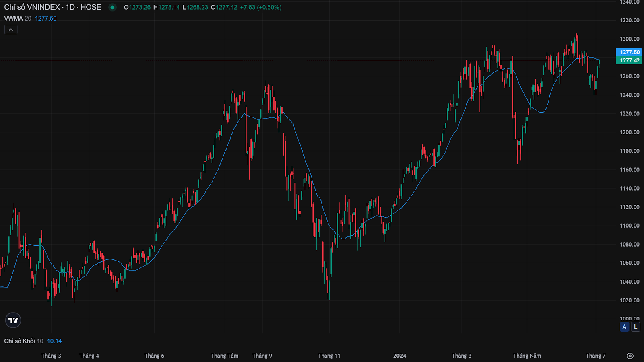
Task: Click the Tháng 11 time axis label
Action: pos(329,356)
